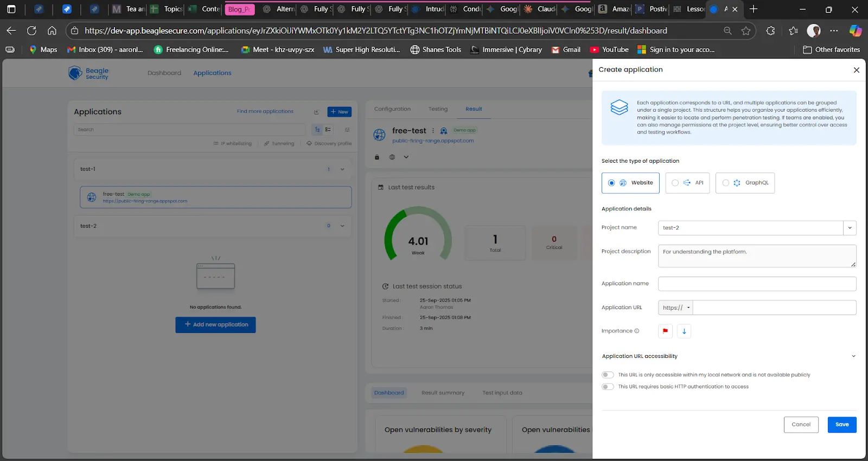Image resolution: width=868 pixels, height=461 pixels.
Task: Click the red flag importance icon
Action: [665, 331]
